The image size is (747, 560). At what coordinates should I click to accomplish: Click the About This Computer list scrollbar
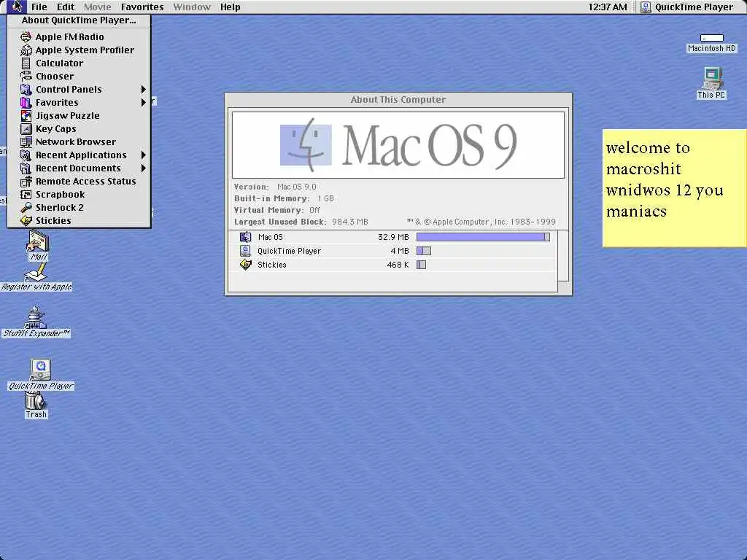563,256
